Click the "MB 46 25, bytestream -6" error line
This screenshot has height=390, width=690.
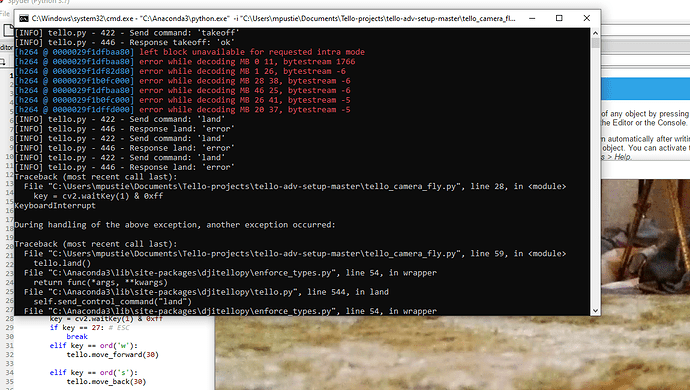(183, 91)
